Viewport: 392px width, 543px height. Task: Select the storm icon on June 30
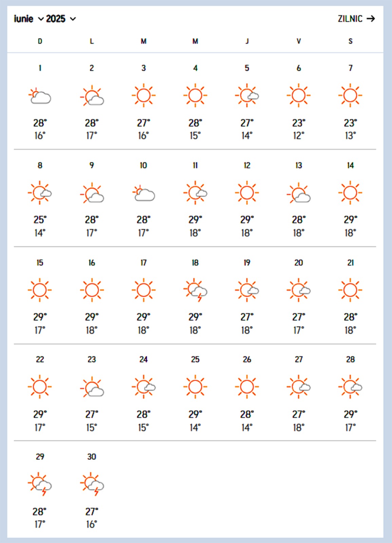coord(92,484)
